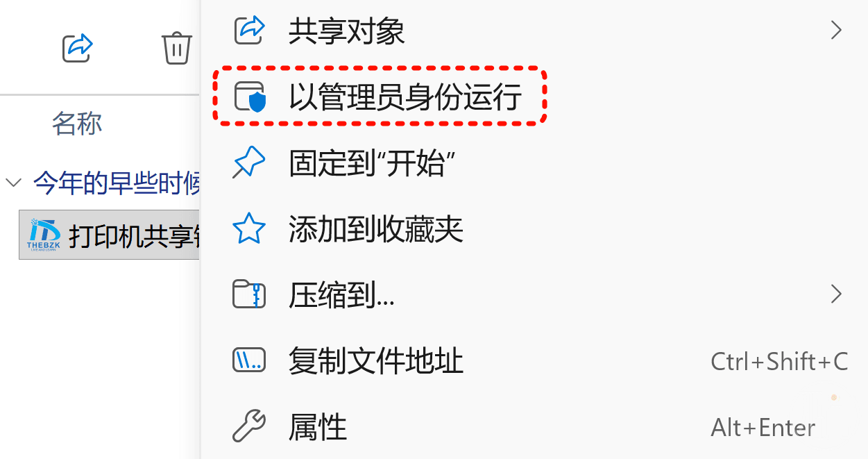
Task: Open 属性 from the context menu
Action: (317, 426)
